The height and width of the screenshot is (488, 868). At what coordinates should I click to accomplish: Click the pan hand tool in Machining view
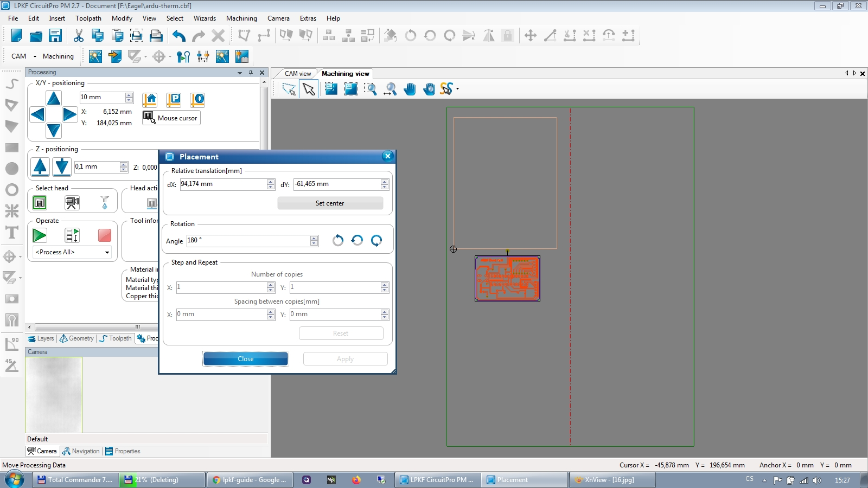point(410,89)
